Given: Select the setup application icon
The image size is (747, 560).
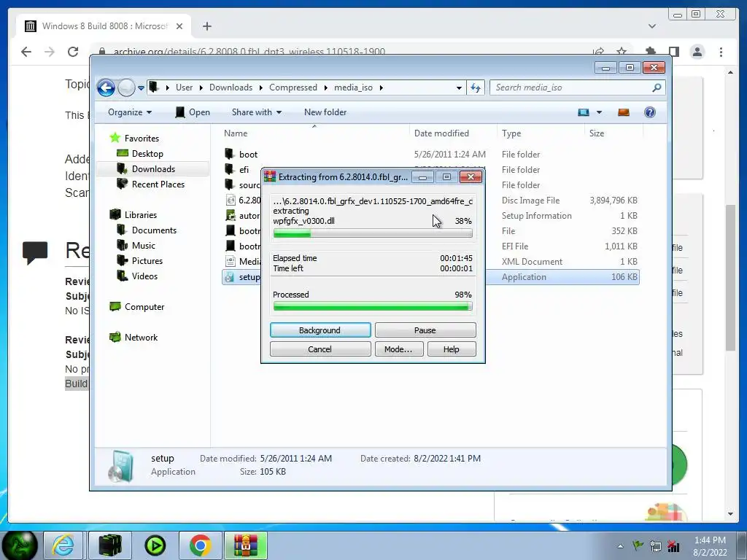Looking at the screenshot, I should pos(230,276).
